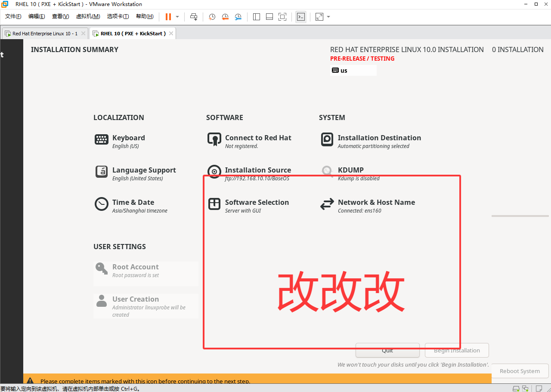The image size is (551, 392).
Task: Click the warning triangle icon in notification bar
Action: click(x=30, y=381)
